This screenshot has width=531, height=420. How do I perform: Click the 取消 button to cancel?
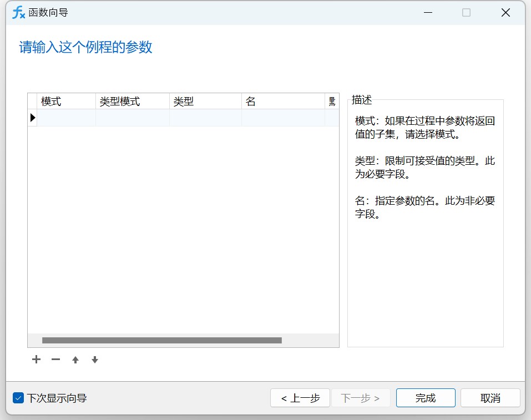pos(490,397)
